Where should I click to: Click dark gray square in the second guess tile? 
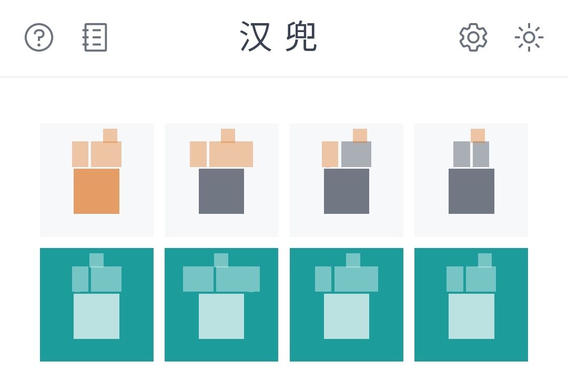[221, 191]
